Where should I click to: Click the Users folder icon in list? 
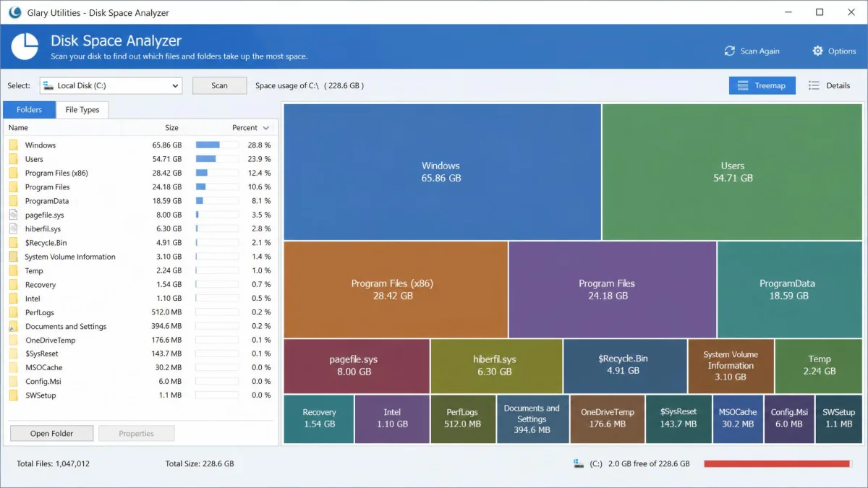(14, 159)
